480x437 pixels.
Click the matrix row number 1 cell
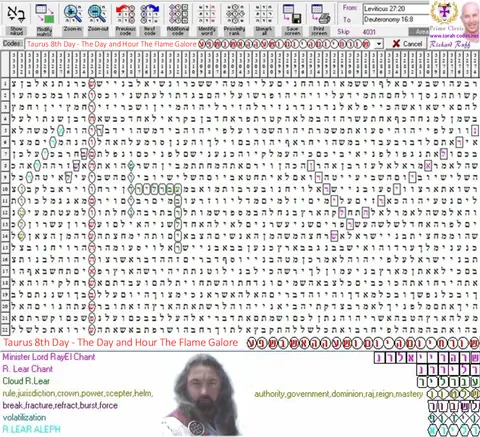(5, 84)
